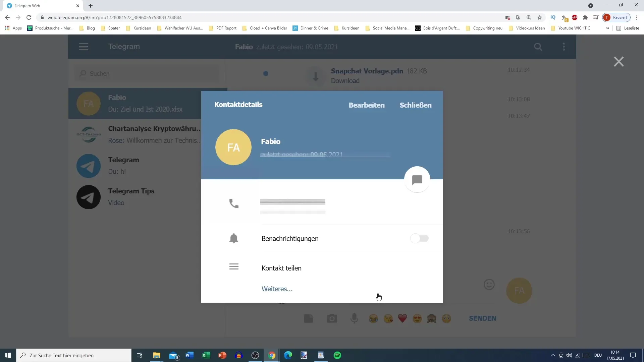
Task: Open the Copywriting neu bookmark folder
Action: (484, 28)
